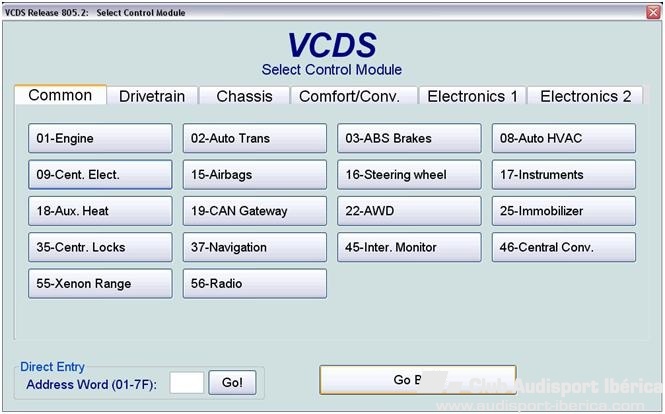Open the 17-Instruments module
665x414 pixels.
[x=564, y=174]
